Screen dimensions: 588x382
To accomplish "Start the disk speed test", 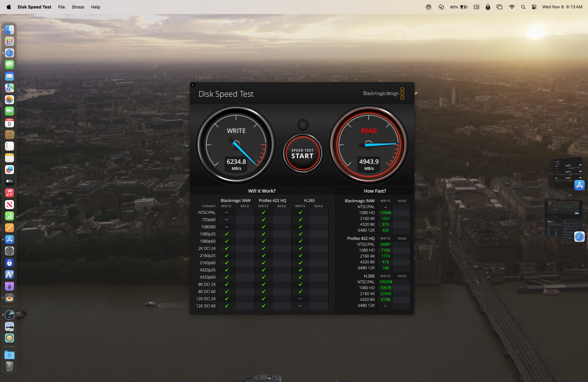I will click(303, 154).
